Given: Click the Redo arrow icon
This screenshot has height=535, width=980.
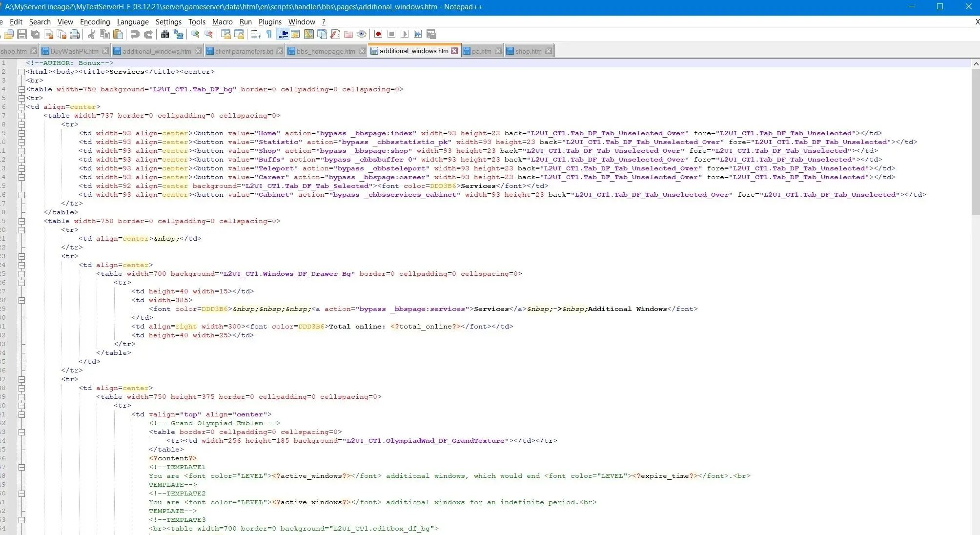Looking at the screenshot, I should (148, 34).
